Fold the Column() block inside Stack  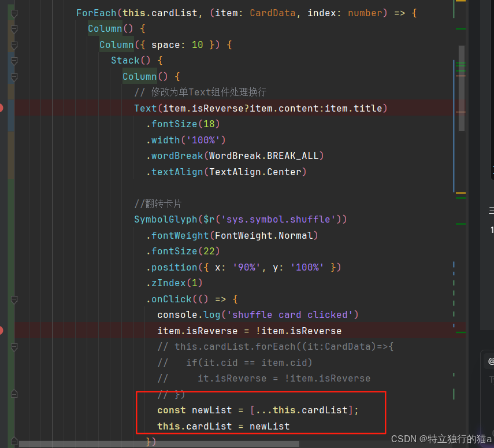14,77
